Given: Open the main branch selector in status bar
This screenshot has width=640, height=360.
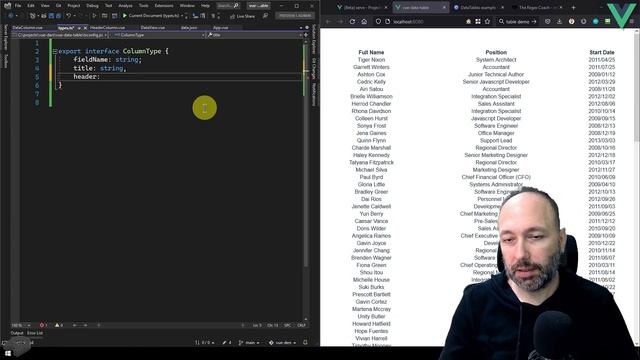Looking at the screenshot, I should (249, 343).
